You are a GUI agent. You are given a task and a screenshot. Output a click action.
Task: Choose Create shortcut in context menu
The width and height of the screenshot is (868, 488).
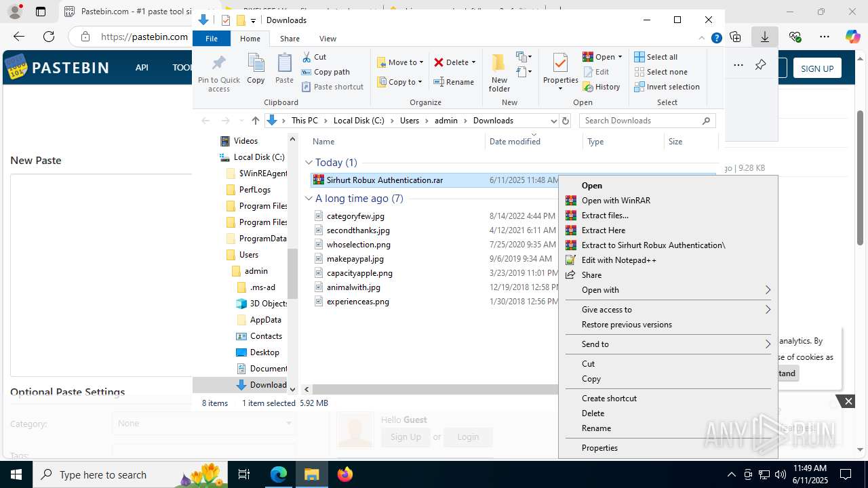(668, 399)
